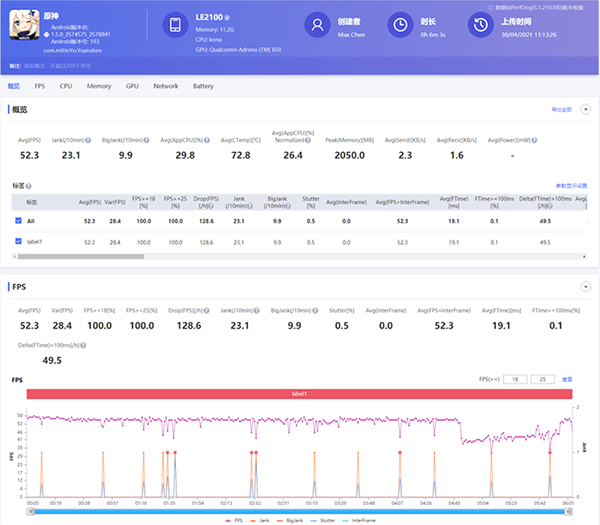Click the reset link beside FPS thresholds
Image resolution: width=600 pixels, height=525 pixels.
click(567, 380)
